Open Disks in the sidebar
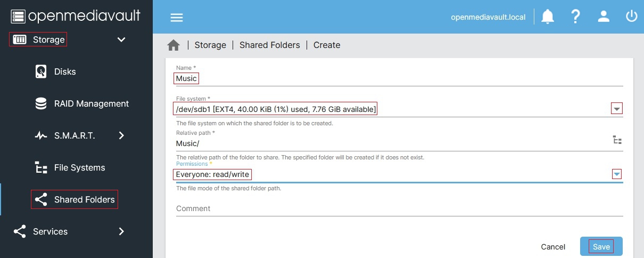644x258 pixels. click(65, 71)
